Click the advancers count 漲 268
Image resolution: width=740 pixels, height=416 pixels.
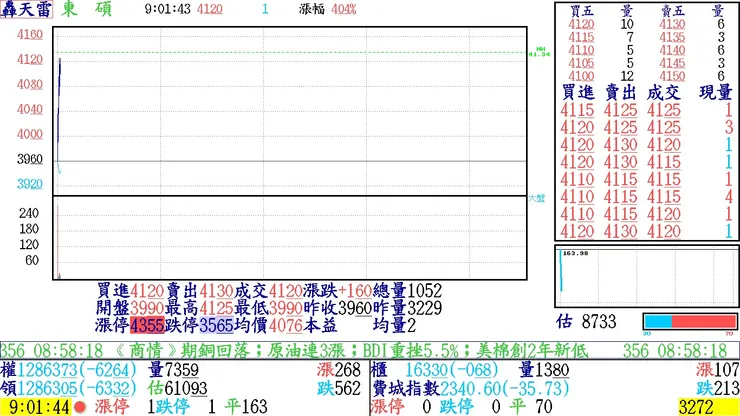click(x=339, y=369)
